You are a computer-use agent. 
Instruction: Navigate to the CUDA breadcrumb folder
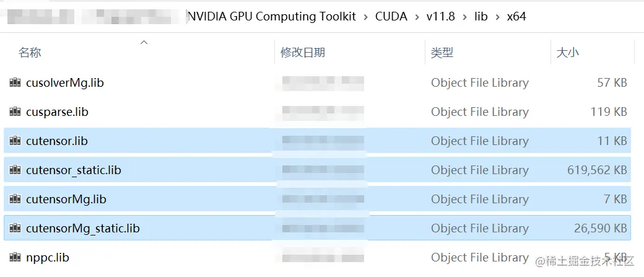pyautogui.click(x=391, y=17)
